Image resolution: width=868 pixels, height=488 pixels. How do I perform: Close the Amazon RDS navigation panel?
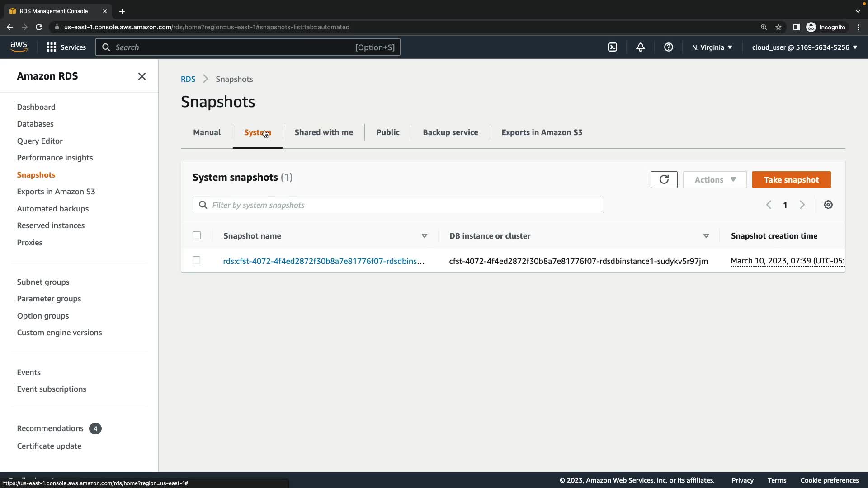coord(142,76)
